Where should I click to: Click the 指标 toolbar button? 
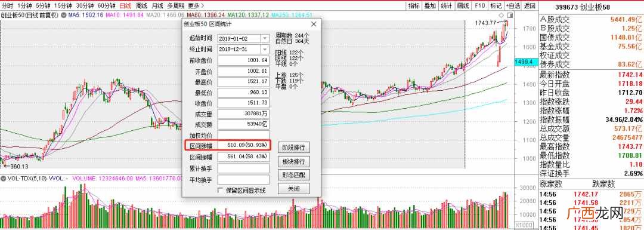414,6
